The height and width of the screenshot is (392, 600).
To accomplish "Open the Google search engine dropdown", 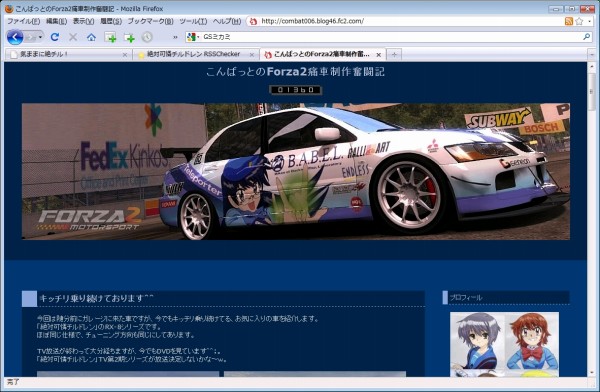I will click(193, 37).
